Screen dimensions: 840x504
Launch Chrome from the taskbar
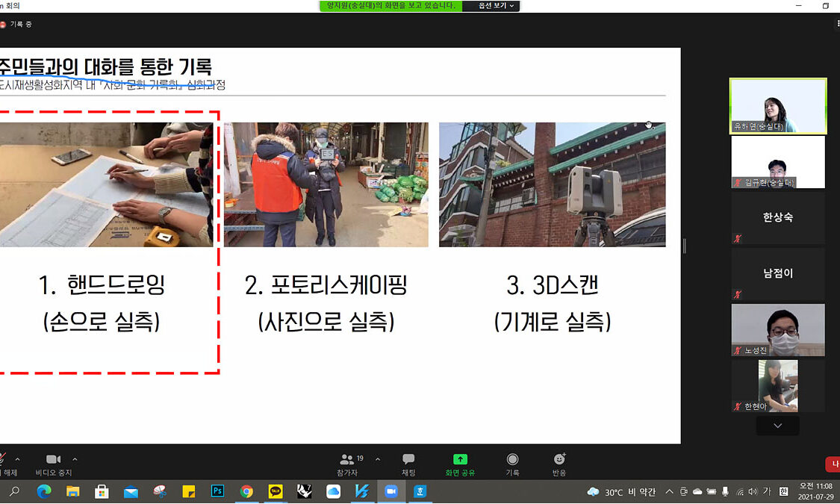[x=246, y=491]
